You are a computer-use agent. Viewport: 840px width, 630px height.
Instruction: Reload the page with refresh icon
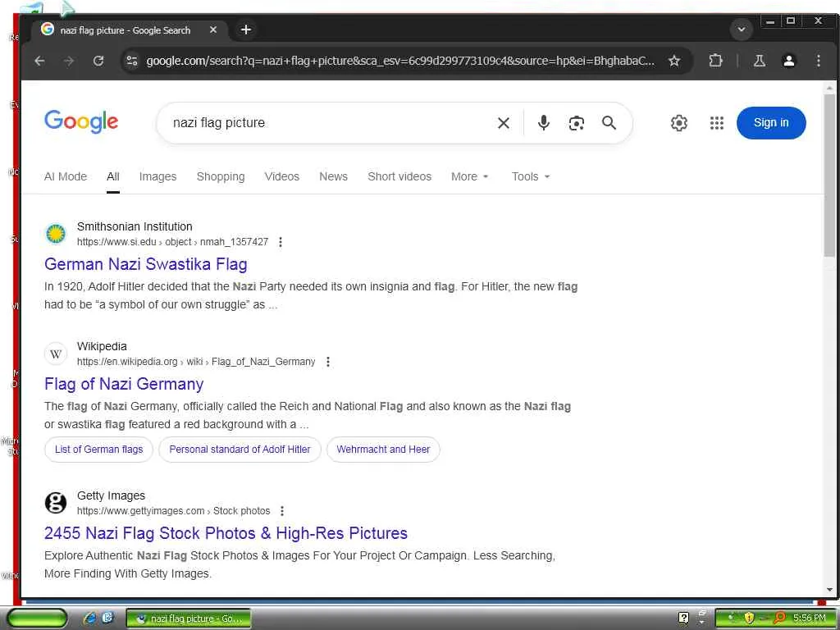pos(98,61)
